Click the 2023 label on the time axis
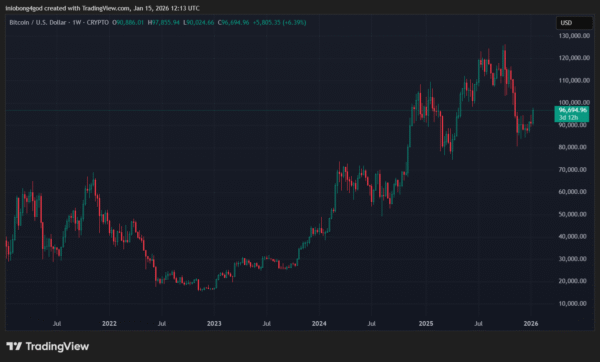 [214, 324]
